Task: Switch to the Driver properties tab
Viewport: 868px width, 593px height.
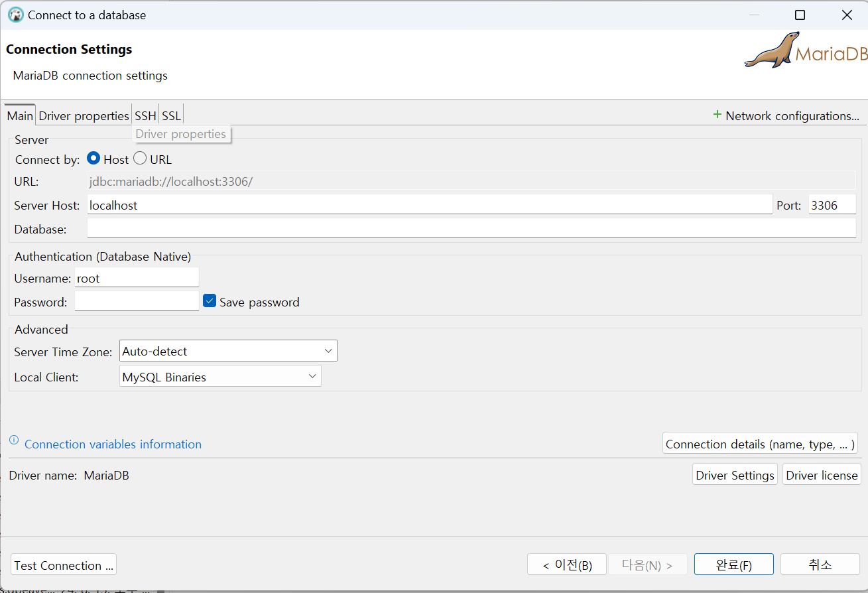Action: pos(84,115)
